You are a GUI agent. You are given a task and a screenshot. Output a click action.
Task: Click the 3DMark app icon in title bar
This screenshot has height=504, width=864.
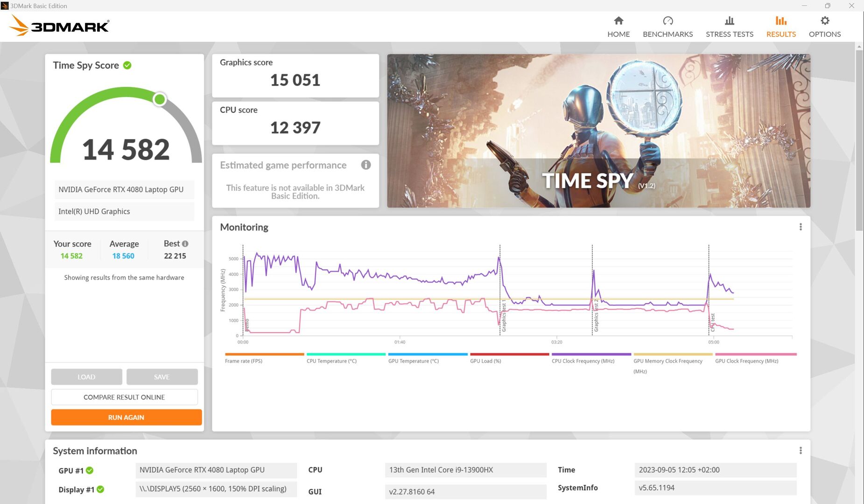click(5, 6)
